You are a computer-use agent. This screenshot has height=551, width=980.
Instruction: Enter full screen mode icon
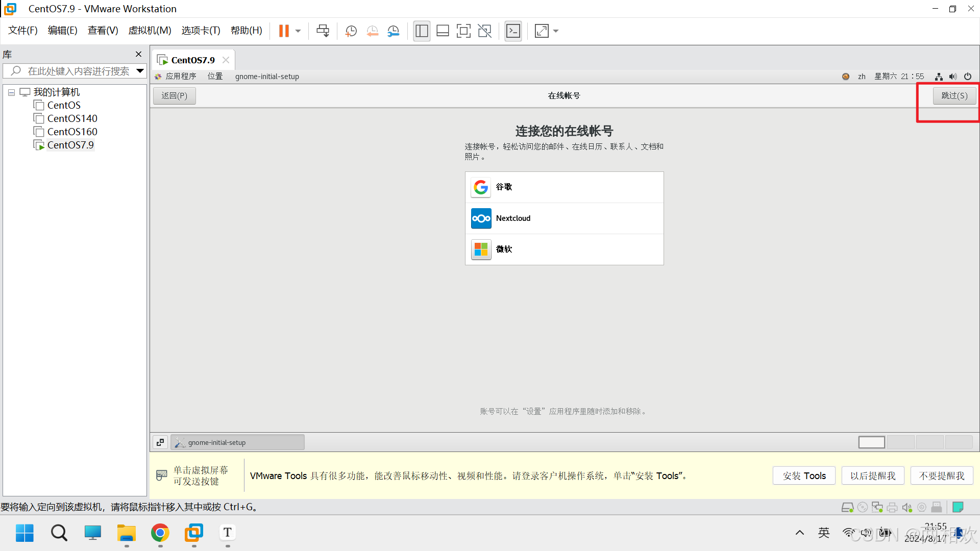(463, 31)
